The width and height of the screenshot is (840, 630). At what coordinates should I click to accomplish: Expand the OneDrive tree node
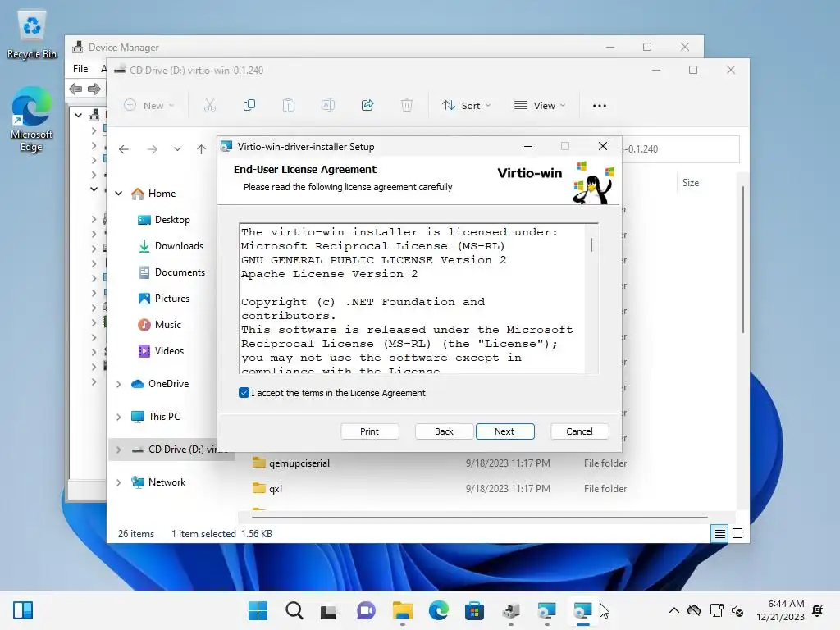(119, 384)
